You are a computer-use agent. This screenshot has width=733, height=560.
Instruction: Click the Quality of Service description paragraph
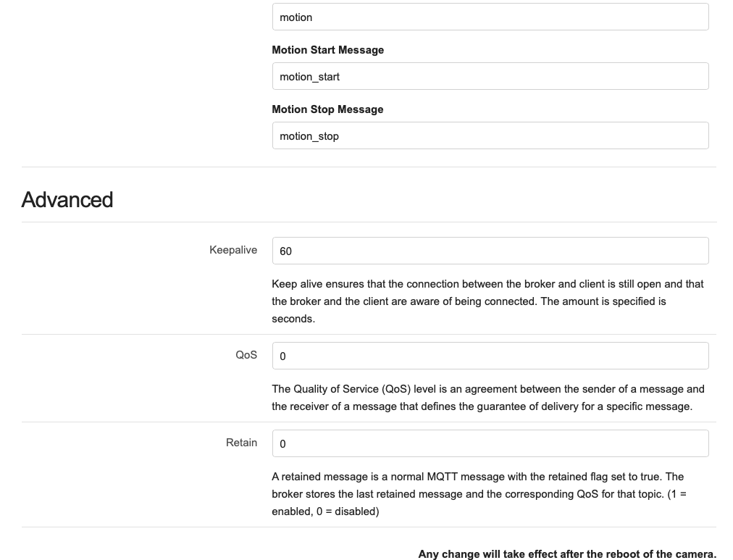pyautogui.click(x=487, y=398)
